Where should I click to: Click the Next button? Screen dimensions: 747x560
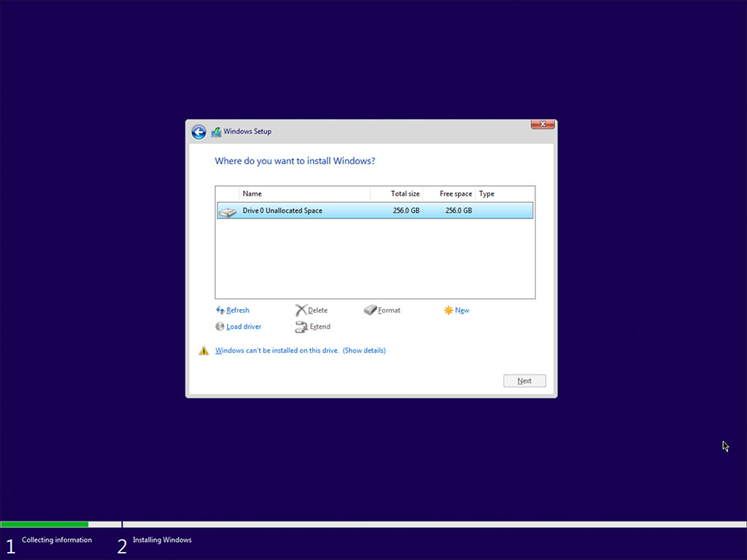tap(525, 381)
